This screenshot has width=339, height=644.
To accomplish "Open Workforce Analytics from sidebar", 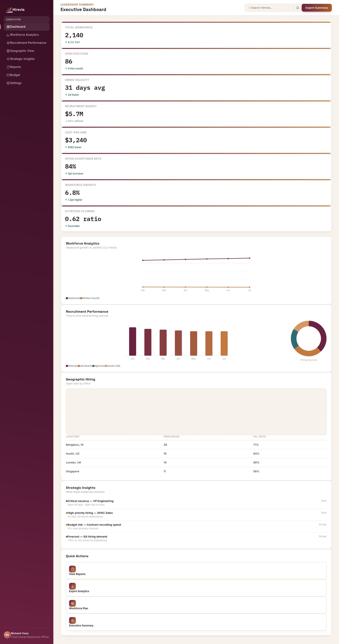I will tap(26, 35).
